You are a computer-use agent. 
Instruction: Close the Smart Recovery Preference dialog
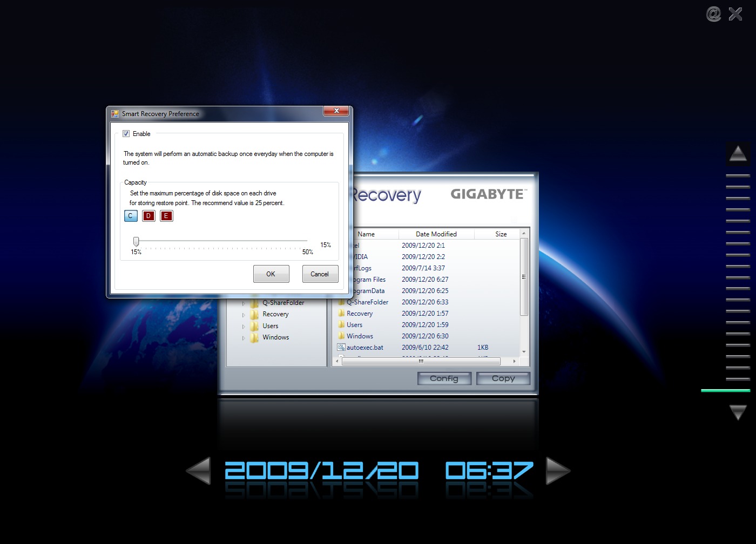point(336,111)
